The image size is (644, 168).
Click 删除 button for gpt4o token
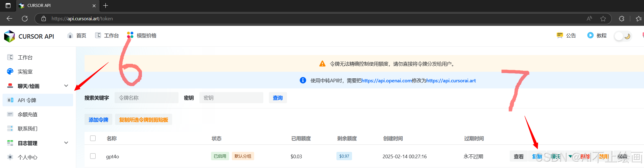tap(585, 157)
